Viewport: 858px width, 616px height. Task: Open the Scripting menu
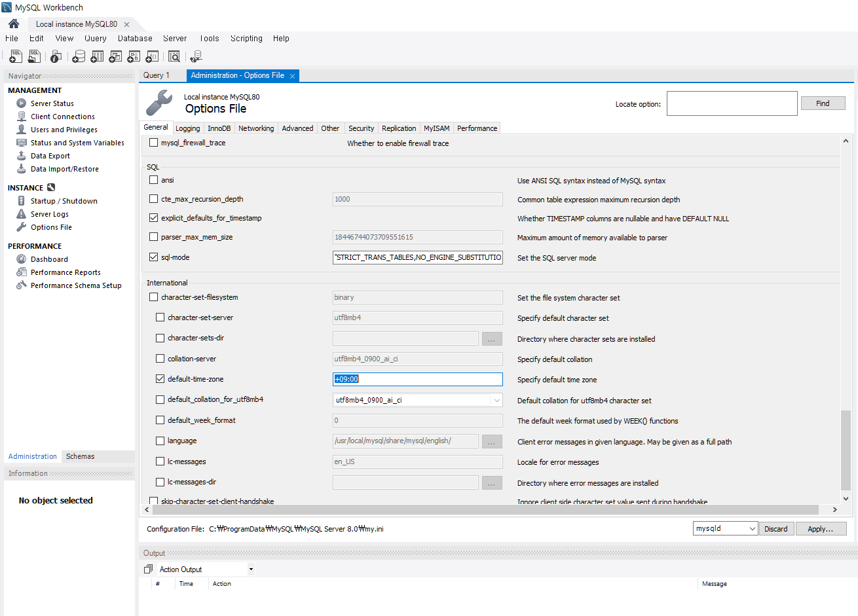(246, 39)
